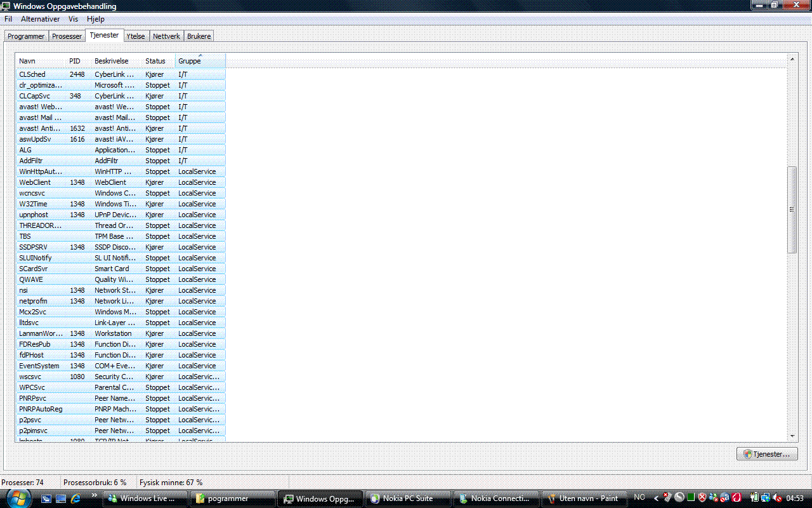Select the fdPHost service row
Screen dimensions: 812x508
121,355
